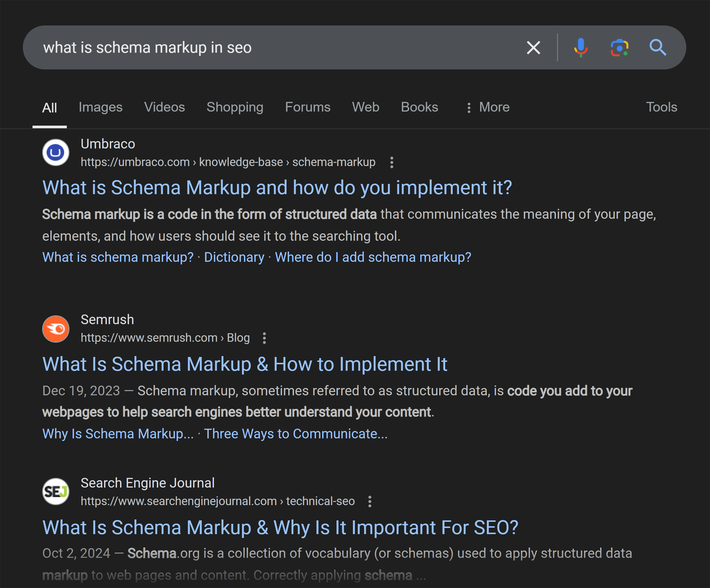
Task: Select the All results tab
Action: click(49, 108)
